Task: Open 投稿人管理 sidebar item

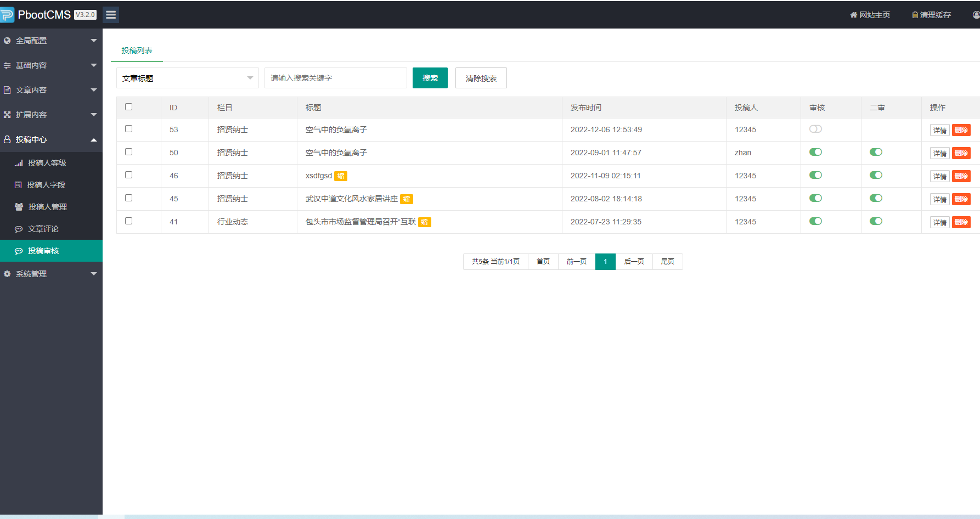Action: tap(47, 207)
